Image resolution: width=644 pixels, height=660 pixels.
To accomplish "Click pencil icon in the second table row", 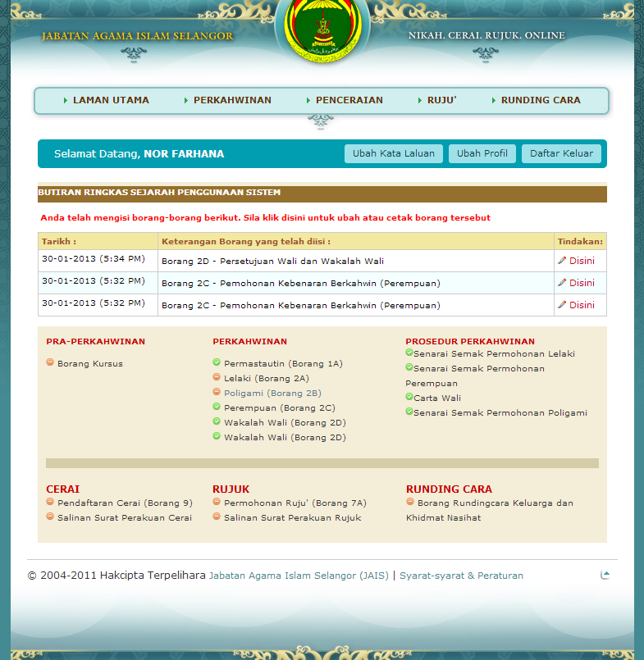I will click(x=562, y=282).
